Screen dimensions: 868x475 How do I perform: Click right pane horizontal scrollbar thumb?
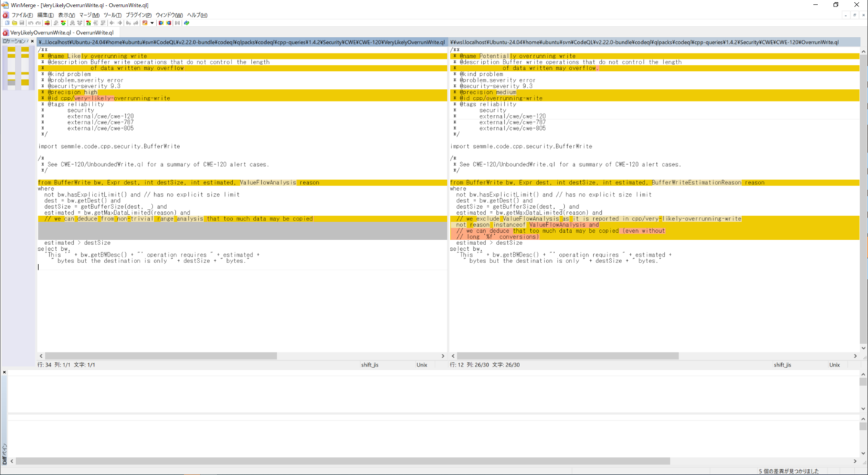pos(568,356)
